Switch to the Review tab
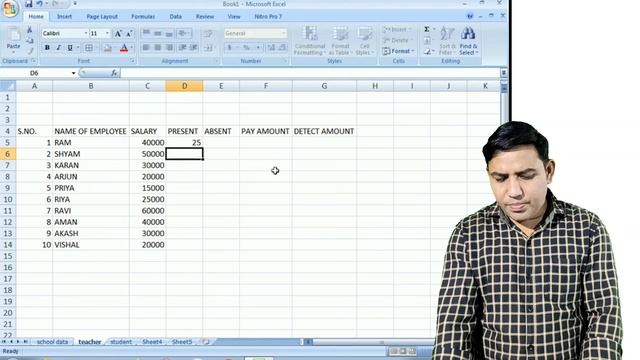640x360 pixels. click(x=205, y=17)
